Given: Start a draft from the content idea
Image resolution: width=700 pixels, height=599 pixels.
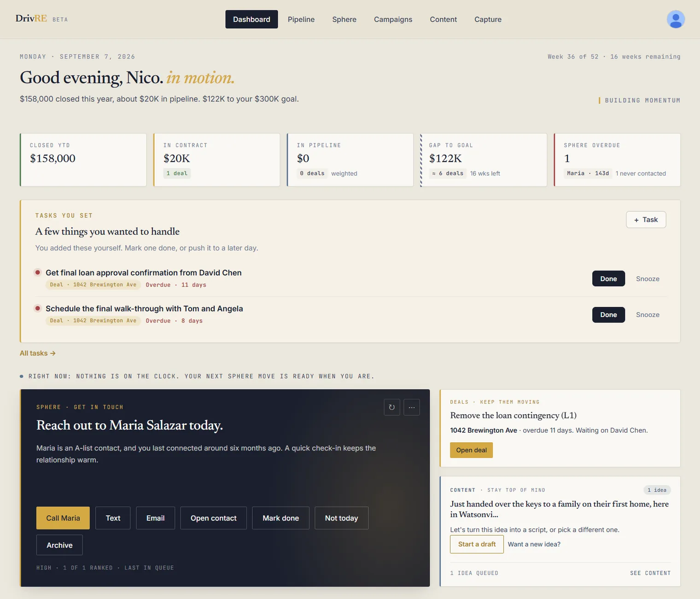Looking at the screenshot, I should tap(477, 544).
